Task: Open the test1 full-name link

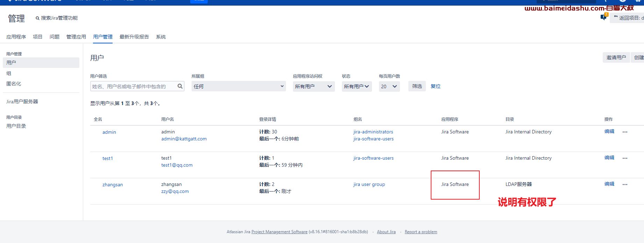Action: [108, 158]
